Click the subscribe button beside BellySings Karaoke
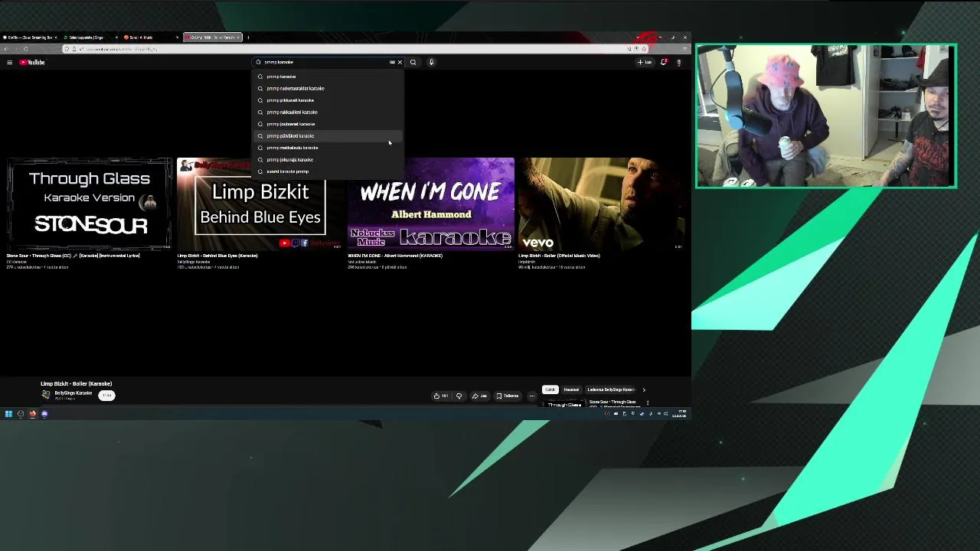 [106, 395]
